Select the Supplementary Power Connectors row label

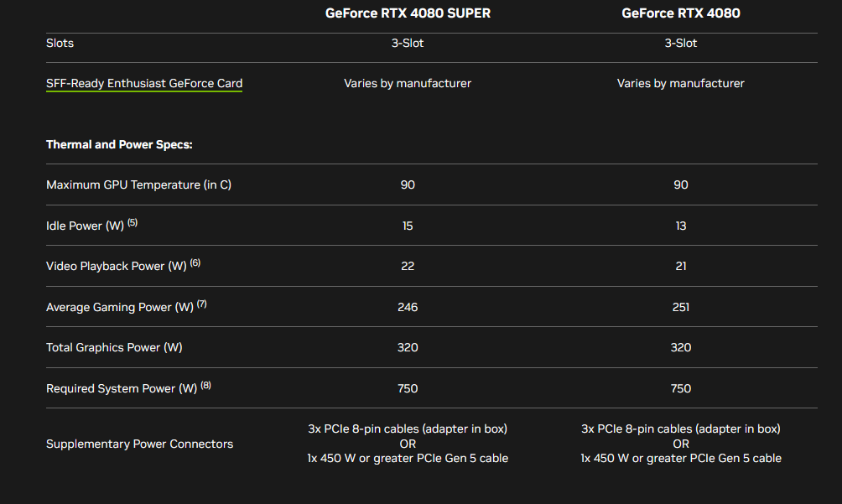click(139, 444)
